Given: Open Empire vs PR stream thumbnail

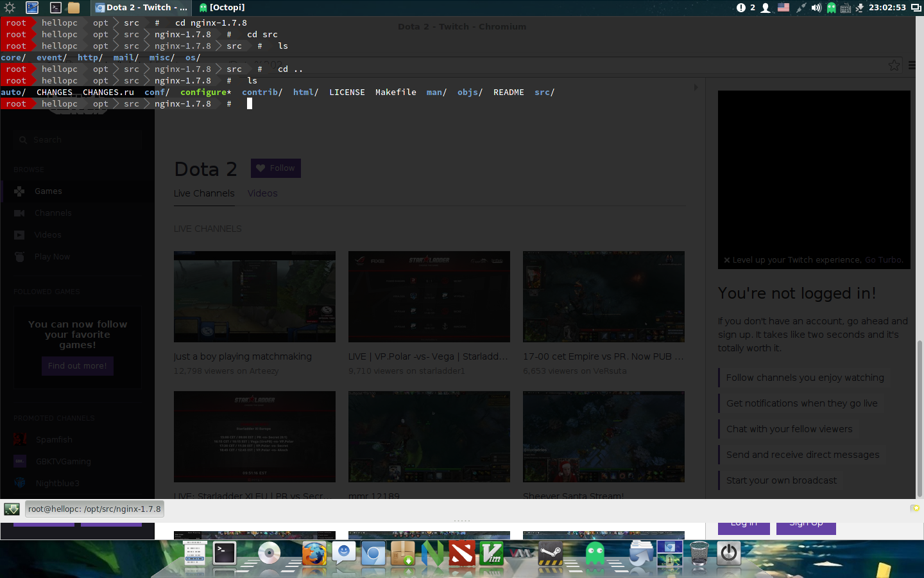Looking at the screenshot, I should click(604, 297).
